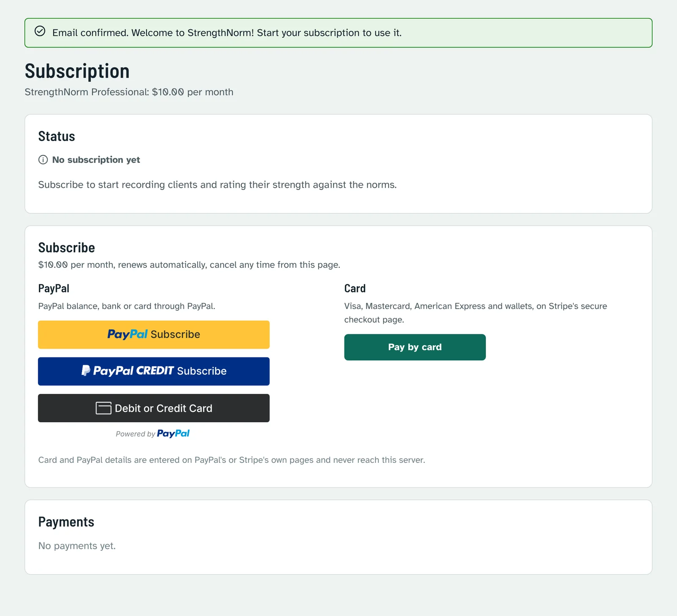Click the 'Email confirmed. Welcome to StrengthNorm!' message
This screenshot has width=677, height=616.
tap(227, 33)
